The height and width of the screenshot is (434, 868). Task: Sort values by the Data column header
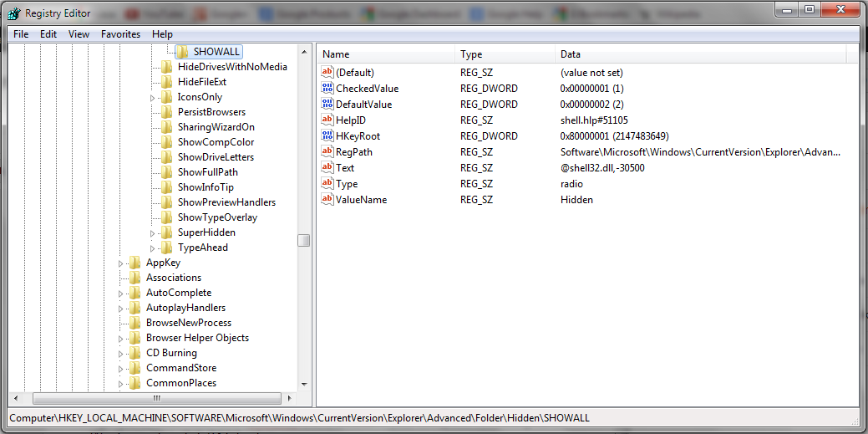click(700, 54)
